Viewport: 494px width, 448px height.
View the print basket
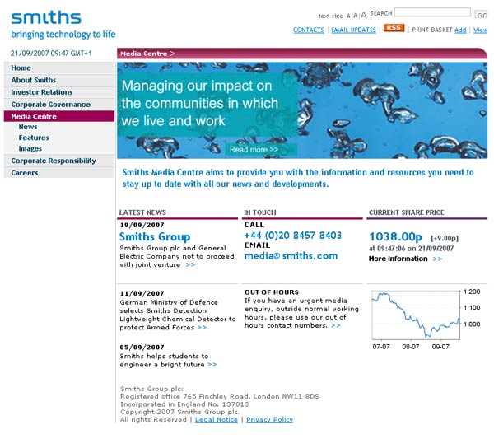click(480, 30)
